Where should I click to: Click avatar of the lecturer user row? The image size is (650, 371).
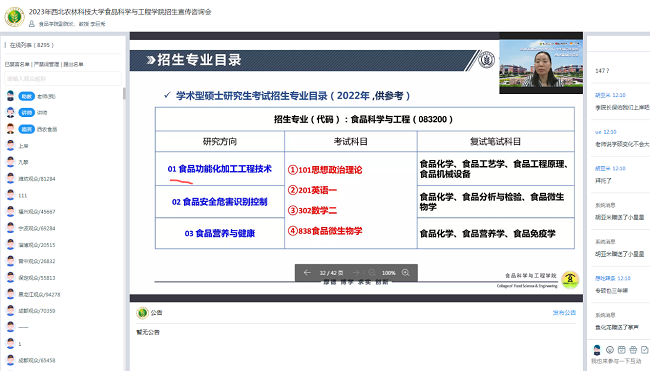point(10,113)
